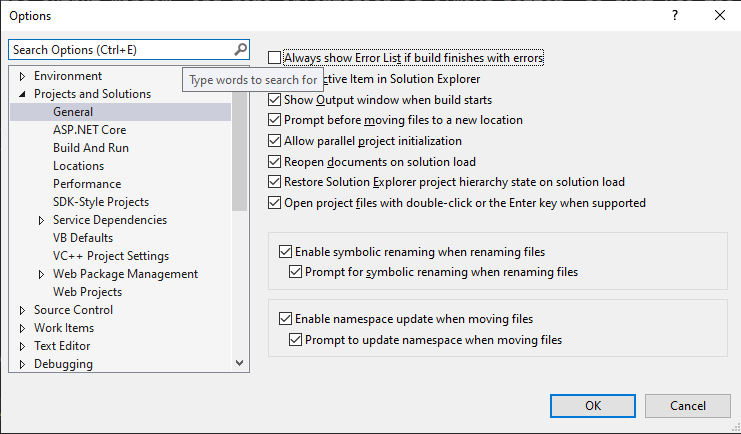Expand the Environment node
Viewport: 741px width, 434px height.
point(22,76)
